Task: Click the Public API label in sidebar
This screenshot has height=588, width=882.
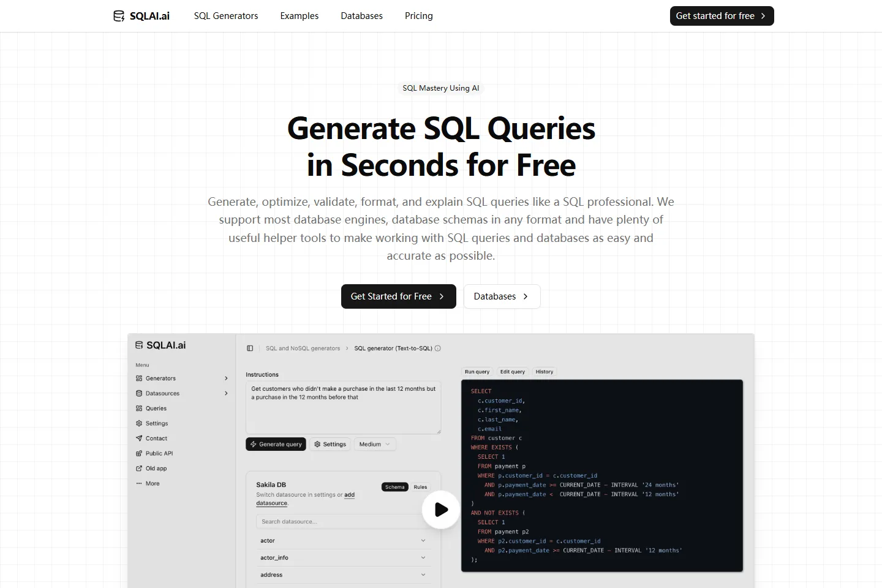Action: [159, 453]
